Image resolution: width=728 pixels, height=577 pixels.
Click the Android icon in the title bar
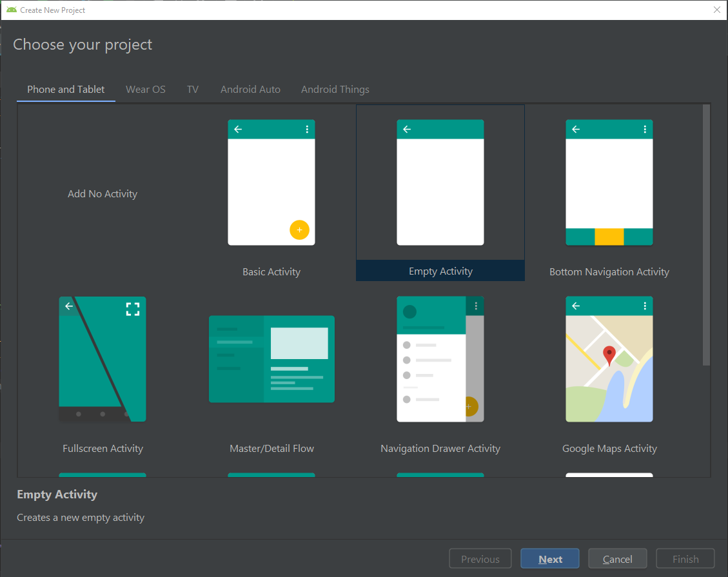pyautogui.click(x=12, y=10)
